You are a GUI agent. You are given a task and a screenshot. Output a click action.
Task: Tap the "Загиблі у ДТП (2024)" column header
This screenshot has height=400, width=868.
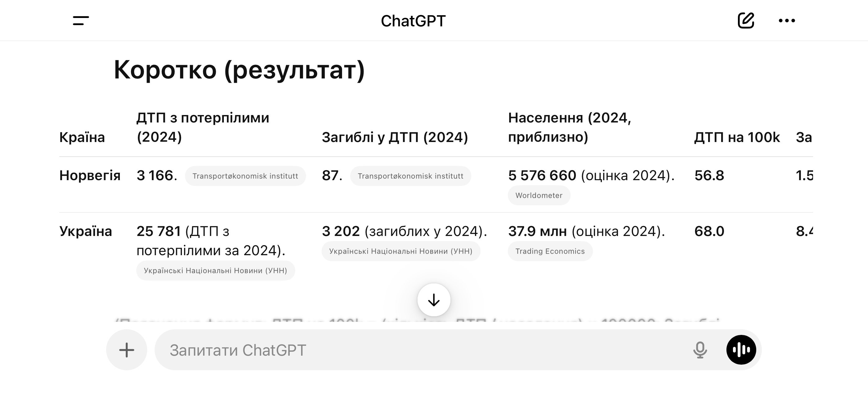395,137
